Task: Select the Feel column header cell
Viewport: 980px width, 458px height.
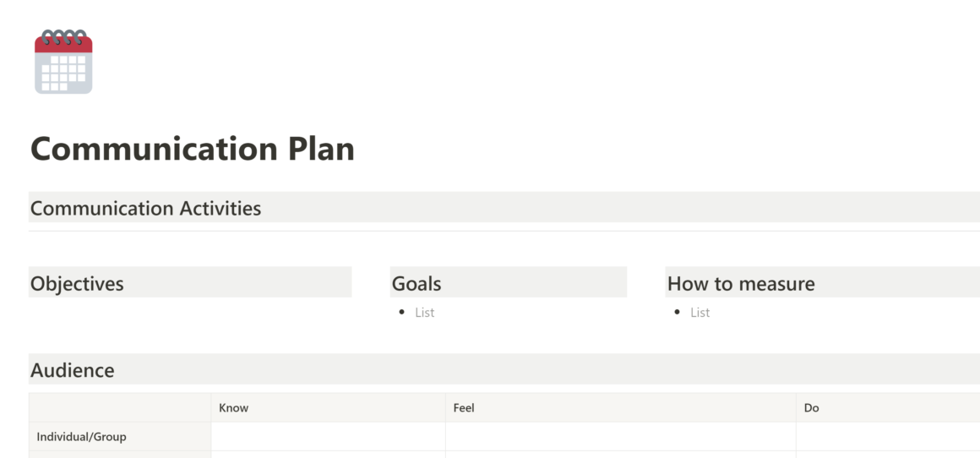Action: pos(621,408)
